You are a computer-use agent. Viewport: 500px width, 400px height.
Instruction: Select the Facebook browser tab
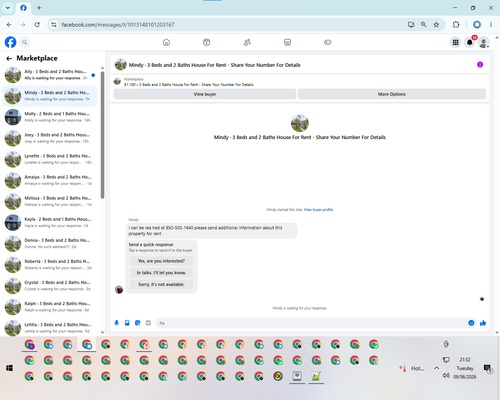click(x=23, y=8)
